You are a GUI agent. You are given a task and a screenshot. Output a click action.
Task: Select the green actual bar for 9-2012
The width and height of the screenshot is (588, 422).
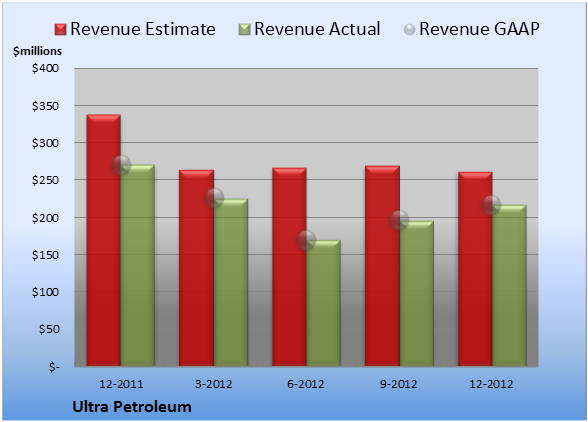pos(417,293)
